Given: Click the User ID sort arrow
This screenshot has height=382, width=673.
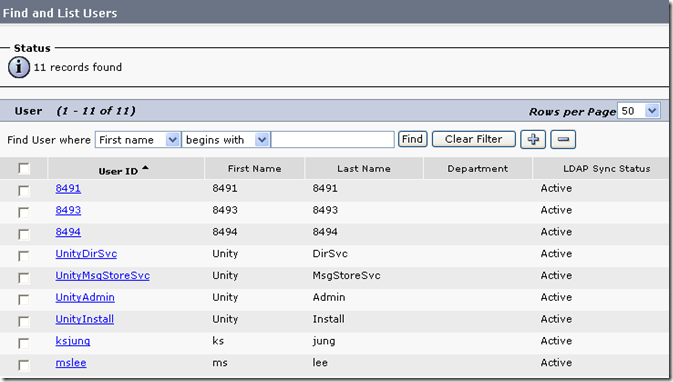Looking at the screenshot, I should (x=146, y=168).
